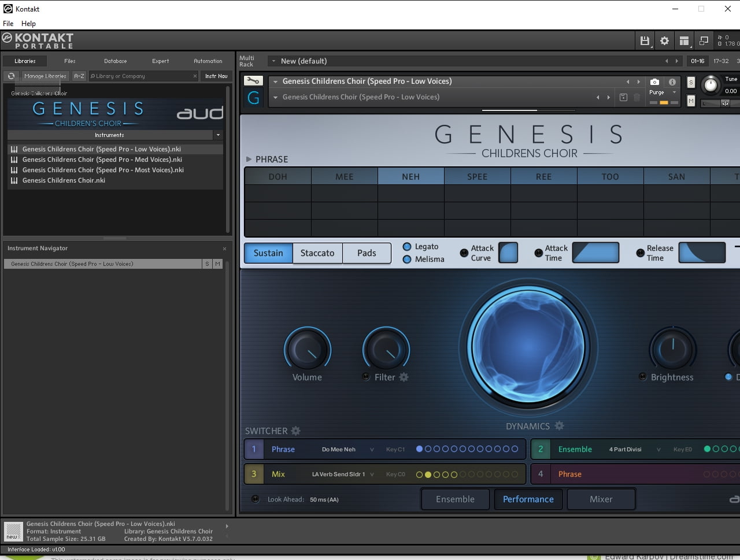740x560 pixels.
Task: Load next instrument arrow in header
Action: coord(638,81)
